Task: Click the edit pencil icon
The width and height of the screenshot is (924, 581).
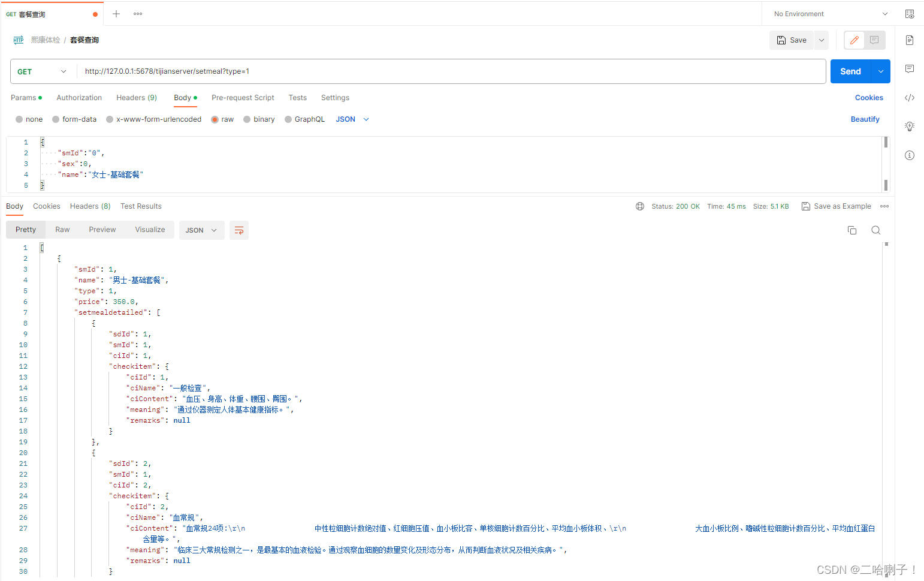Action: pos(854,40)
